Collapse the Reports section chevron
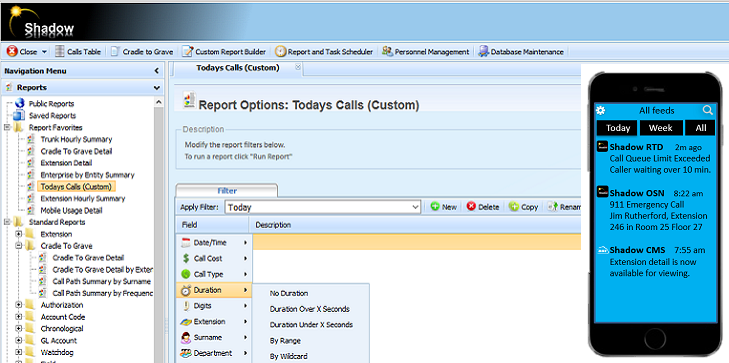Image resolution: width=729 pixels, height=363 pixels. pyautogui.click(x=157, y=87)
